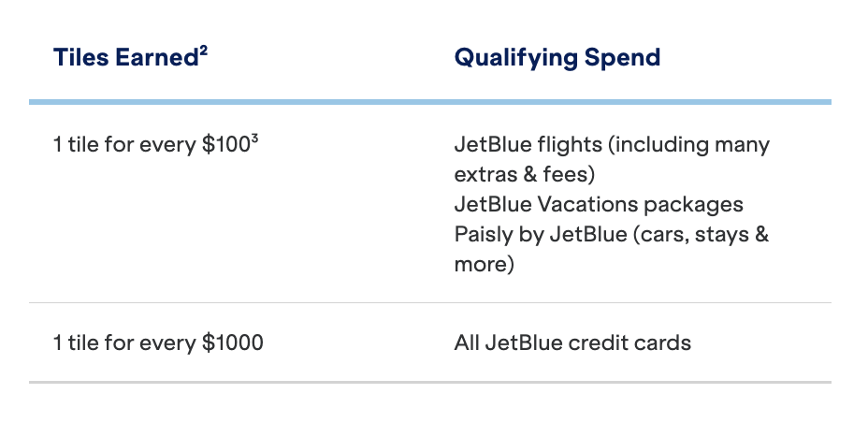Click "1 tile for every" in first row
The height and width of the screenshot is (423, 868).
click(x=124, y=146)
